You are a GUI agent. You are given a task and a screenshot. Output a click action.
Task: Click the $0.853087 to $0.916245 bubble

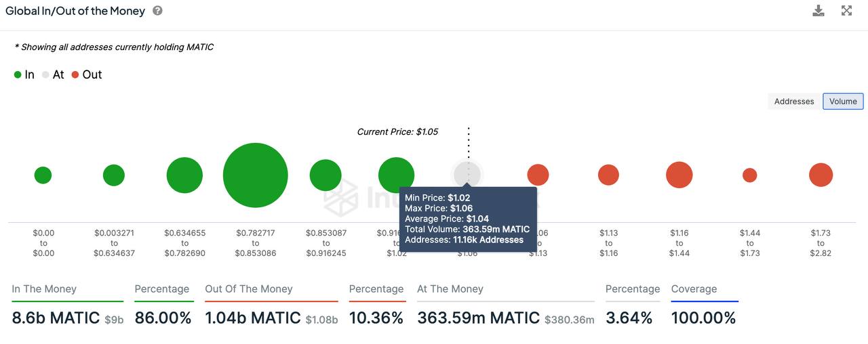click(x=325, y=175)
